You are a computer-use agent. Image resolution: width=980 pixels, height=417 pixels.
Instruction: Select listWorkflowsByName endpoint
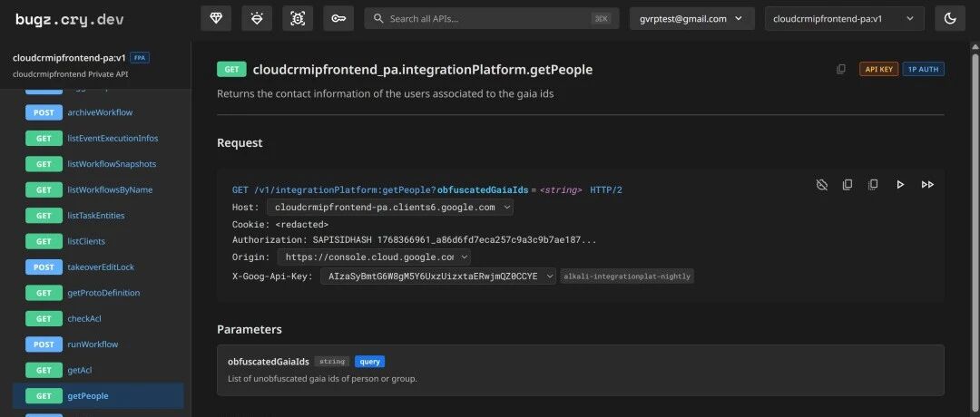click(110, 189)
